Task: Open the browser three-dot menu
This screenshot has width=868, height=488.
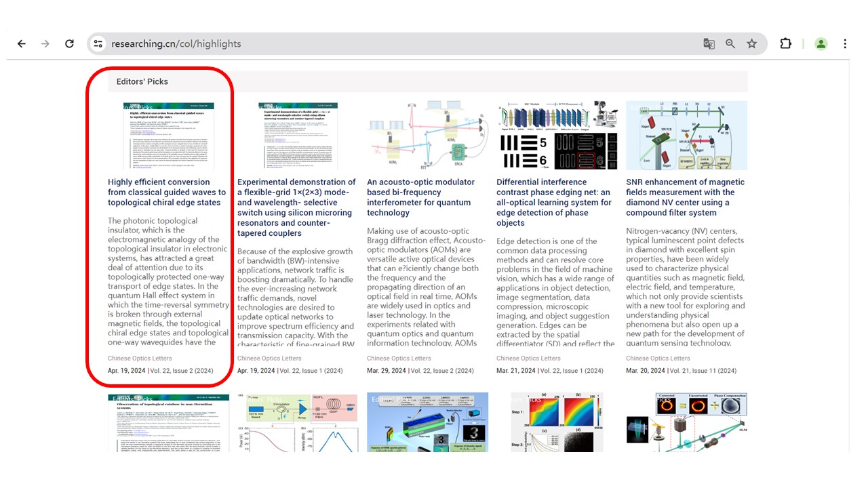Action: [x=845, y=43]
